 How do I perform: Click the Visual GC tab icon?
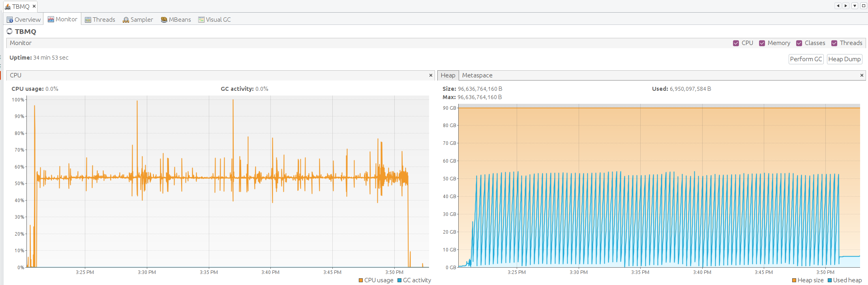[201, 19]
